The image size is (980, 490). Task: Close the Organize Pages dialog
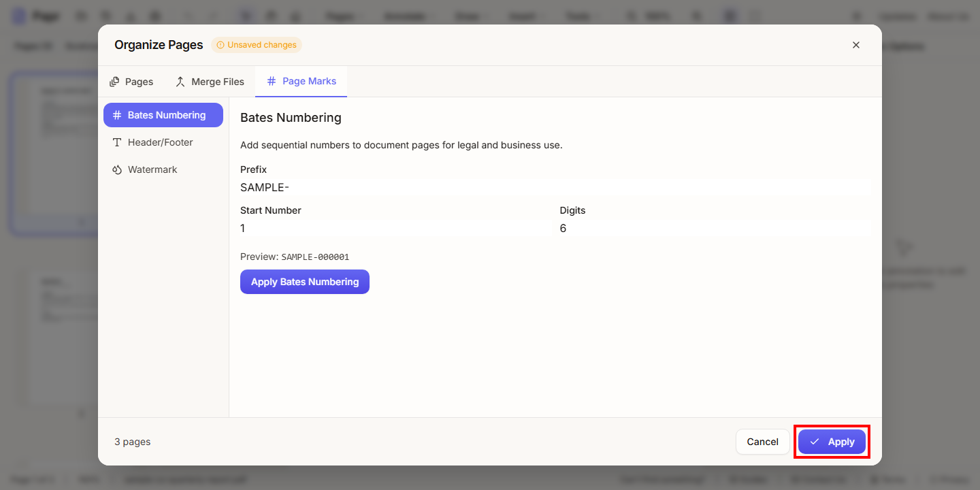[x=856, y=45]
